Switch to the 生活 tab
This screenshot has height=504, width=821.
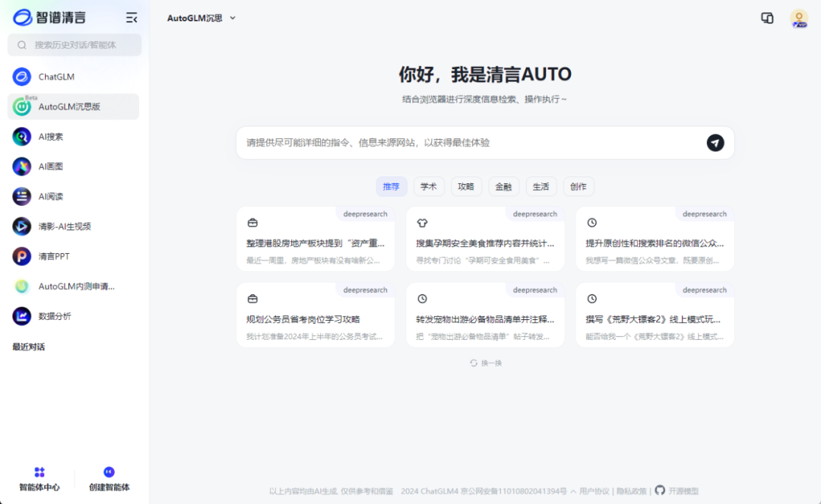541,186
